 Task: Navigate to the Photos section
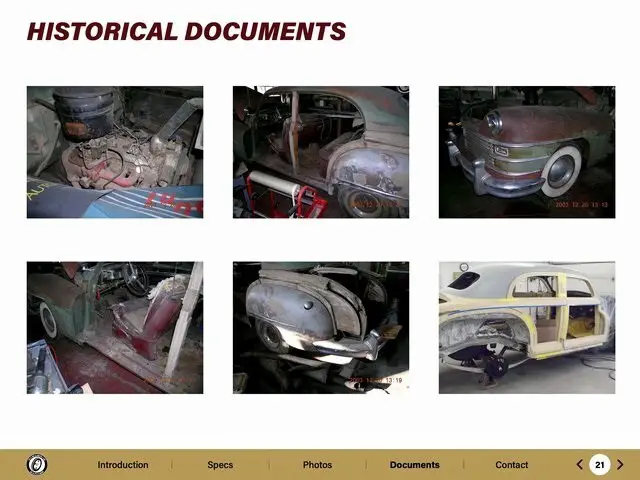point(317,465)
